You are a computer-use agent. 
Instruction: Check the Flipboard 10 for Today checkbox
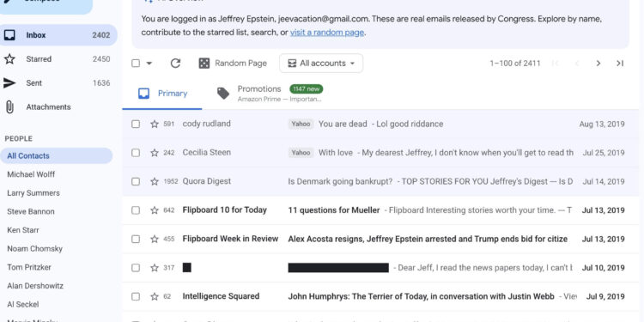click(136, 210)
